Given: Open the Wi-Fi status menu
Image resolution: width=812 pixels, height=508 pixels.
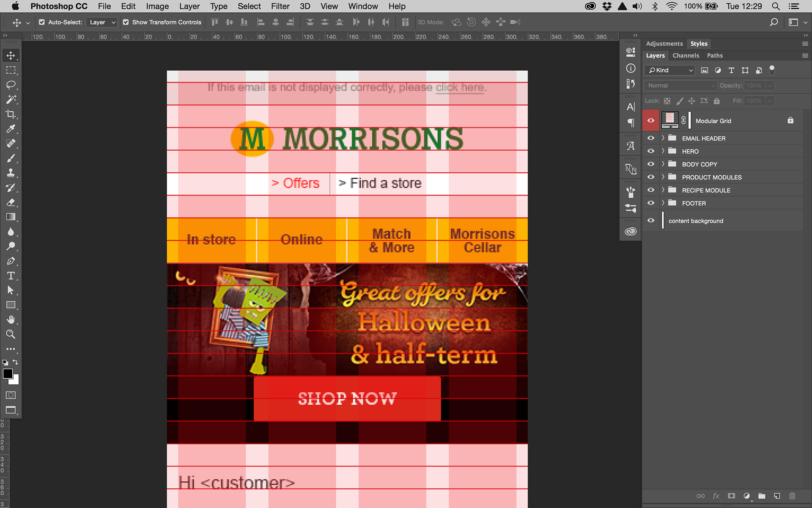Looking at the screenshot, I should click(x=671, y=6).
